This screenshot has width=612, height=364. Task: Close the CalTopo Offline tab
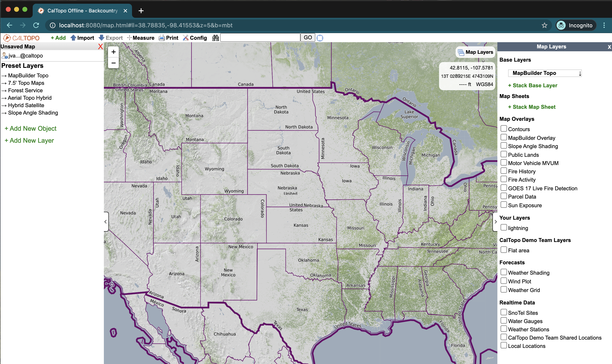point(125,11)
